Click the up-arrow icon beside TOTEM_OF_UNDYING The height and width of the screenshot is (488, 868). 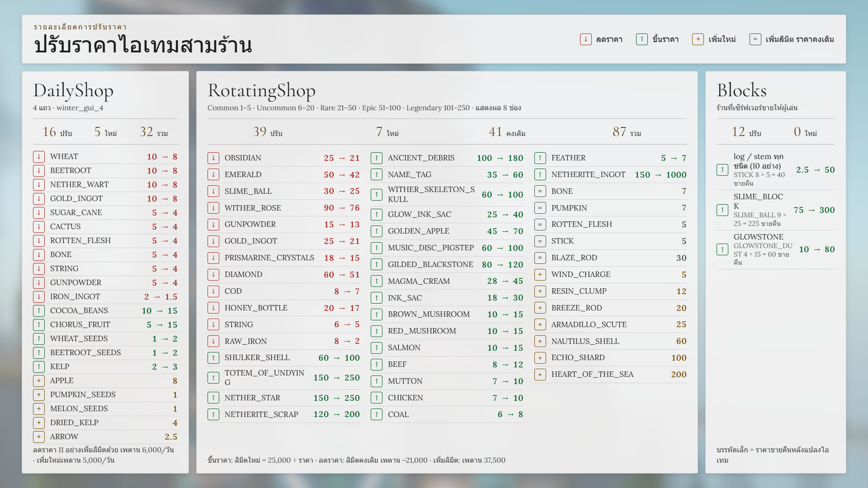pos(213,378)
